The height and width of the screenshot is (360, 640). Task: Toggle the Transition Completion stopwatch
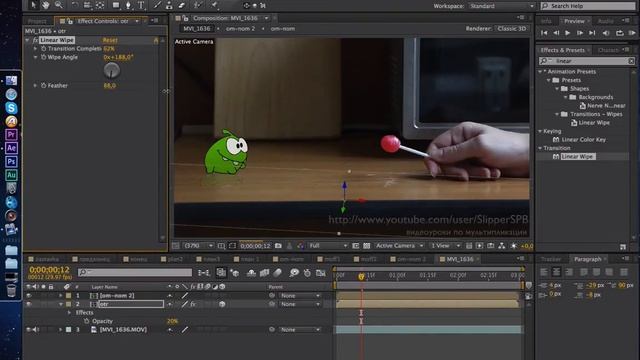click(x=43, y=49)
